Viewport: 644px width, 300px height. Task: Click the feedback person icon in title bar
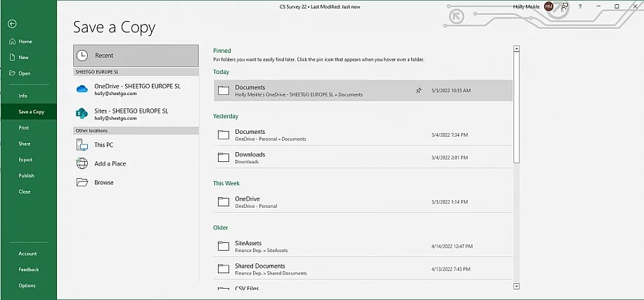(x=565, y=6)
